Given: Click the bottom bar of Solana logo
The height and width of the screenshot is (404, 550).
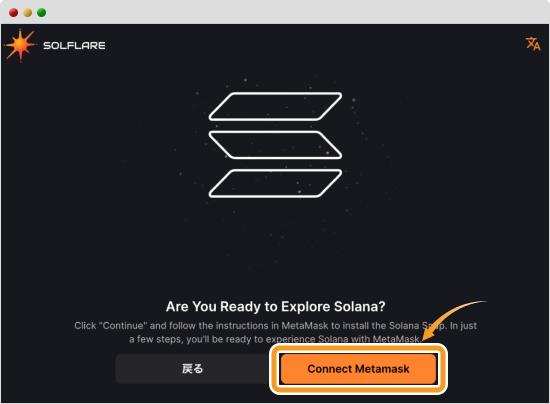Looking at the screenshot, I should [275, 183].
